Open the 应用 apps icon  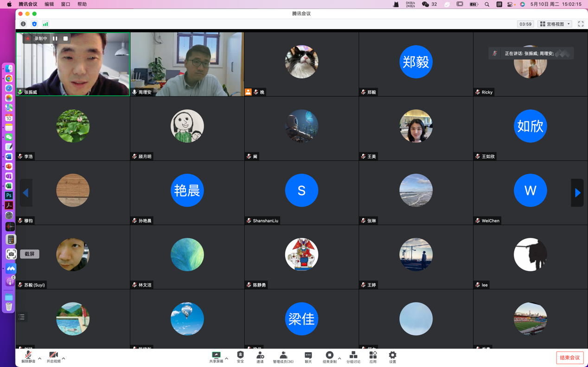click(x=373, y=357)
